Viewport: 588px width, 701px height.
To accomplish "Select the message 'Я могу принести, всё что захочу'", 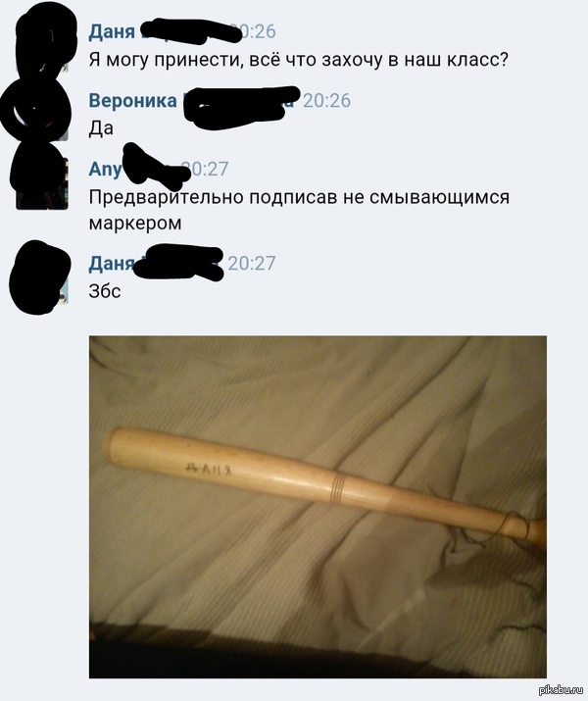I will click(x=299, y=60).
